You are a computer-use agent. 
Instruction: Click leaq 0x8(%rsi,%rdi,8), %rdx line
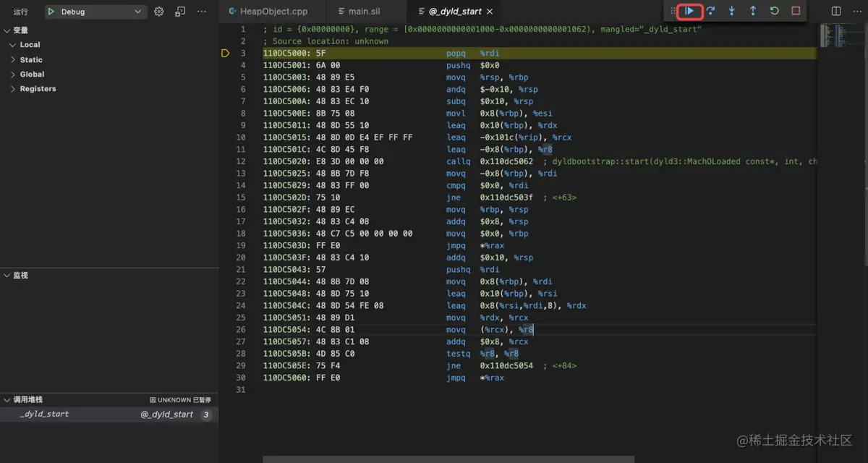point(516,305)
